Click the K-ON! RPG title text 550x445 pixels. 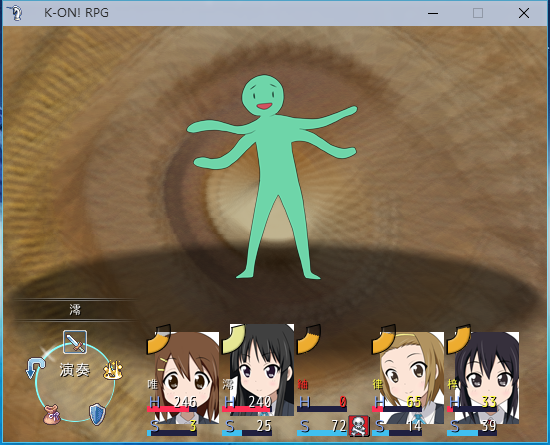click(x=76, y=13)
